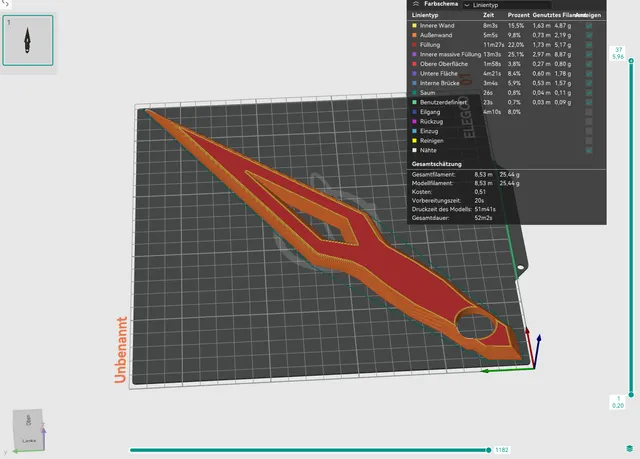Click the green Saum color swatch

[x=414, y=93]
